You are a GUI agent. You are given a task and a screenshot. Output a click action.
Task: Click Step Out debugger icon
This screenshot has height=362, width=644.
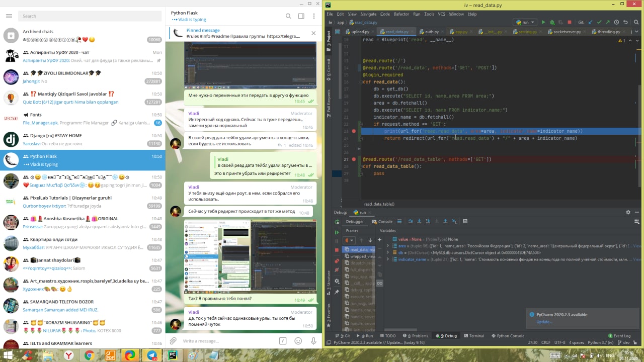pyautogui.click(x=445, y=221)
